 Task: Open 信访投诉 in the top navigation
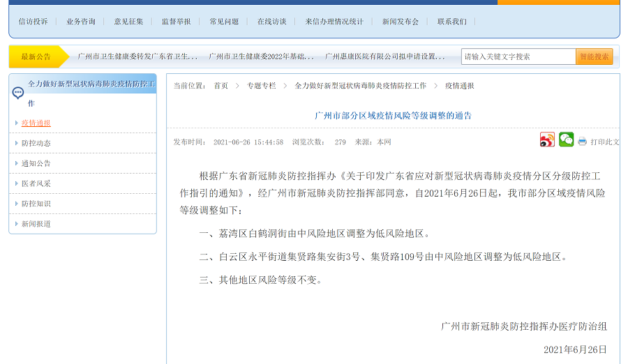click(x=33, y=22)
